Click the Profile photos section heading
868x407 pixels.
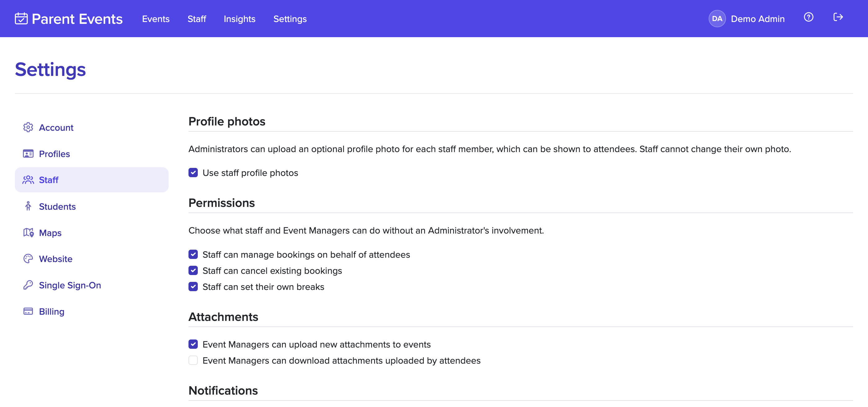pos(227,121)
